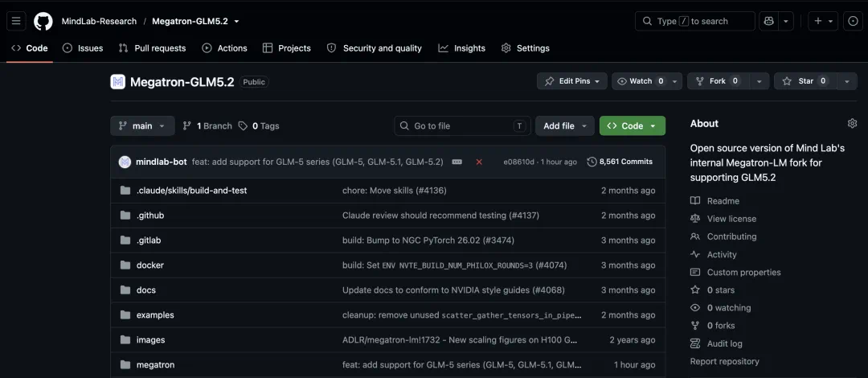
Task: Expand the Fork options arrow
Action: pyautogui.click(x=759, y=81)
